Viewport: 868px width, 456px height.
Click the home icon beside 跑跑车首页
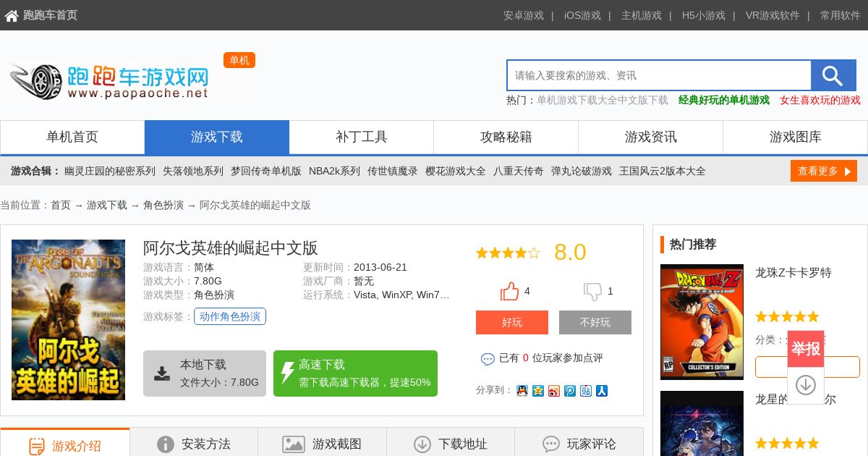coord(12,15)
